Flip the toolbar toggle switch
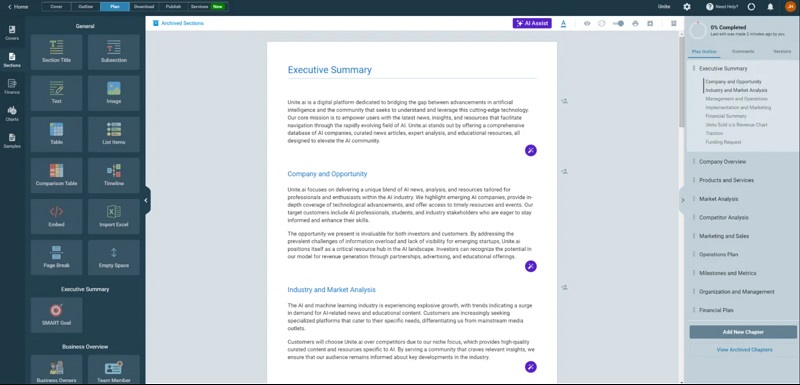Viewport: 800px width, 385px height. [618, 23]
